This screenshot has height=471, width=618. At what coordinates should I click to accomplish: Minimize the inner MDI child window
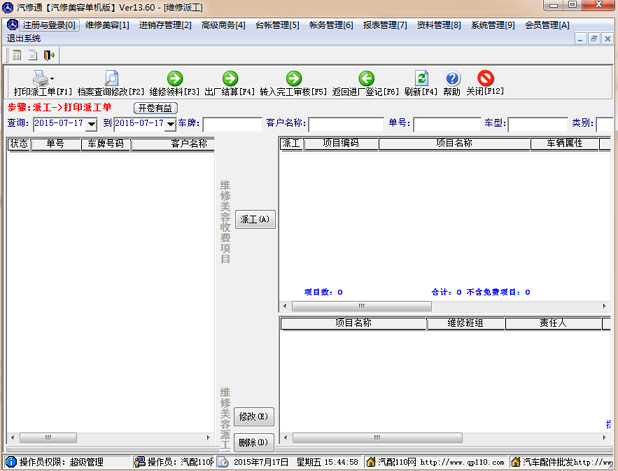pos(580,39)
